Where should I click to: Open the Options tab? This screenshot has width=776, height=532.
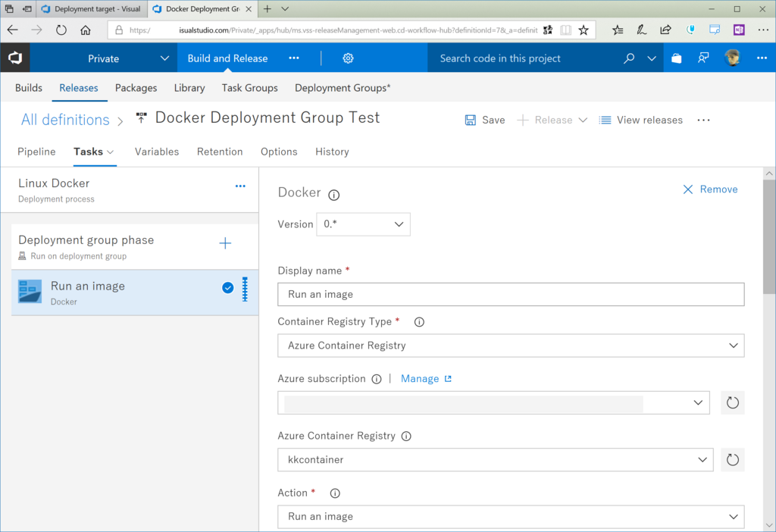279,152
